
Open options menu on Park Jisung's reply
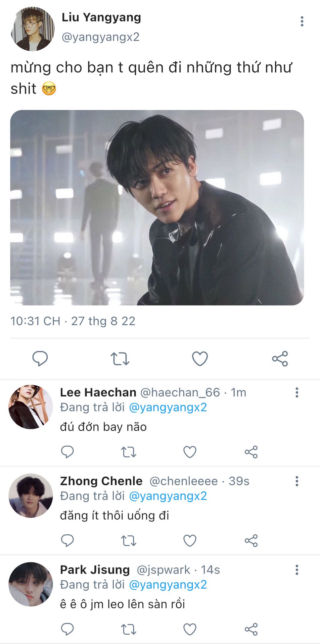pos(297,570)
